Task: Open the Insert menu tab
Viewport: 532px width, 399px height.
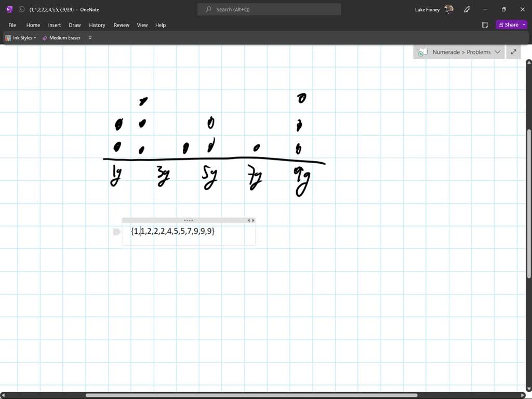Action: (x=54, y=25)
